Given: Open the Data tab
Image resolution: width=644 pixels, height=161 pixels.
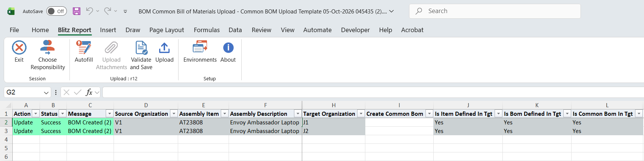Looking at the screenshot, I should (235, 30).
